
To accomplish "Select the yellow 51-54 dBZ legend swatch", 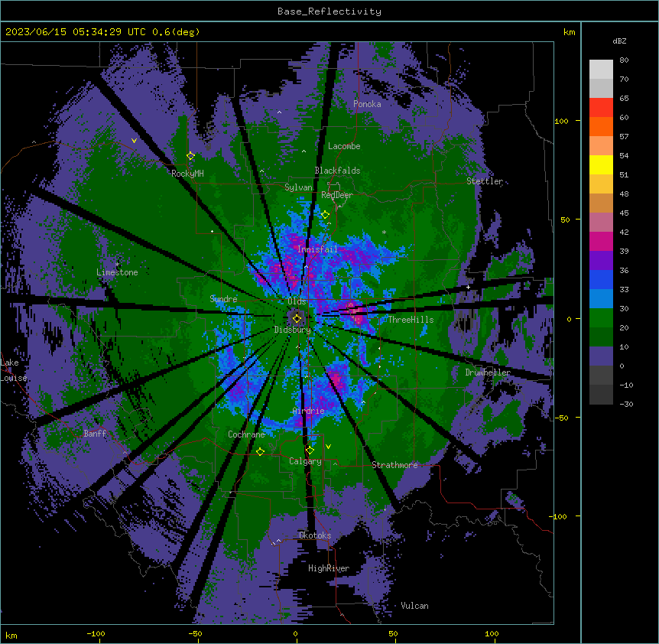I will click(x=601, y=164).
